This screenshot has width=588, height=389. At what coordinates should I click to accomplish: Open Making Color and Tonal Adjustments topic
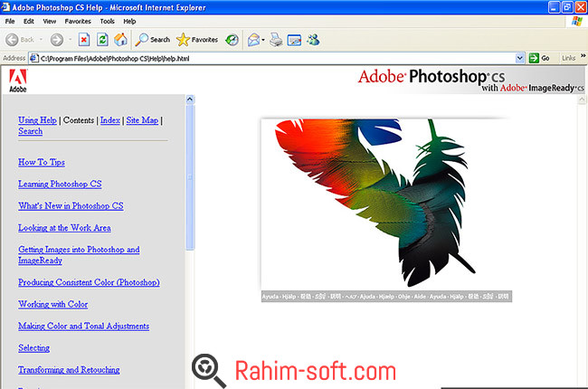83,326
